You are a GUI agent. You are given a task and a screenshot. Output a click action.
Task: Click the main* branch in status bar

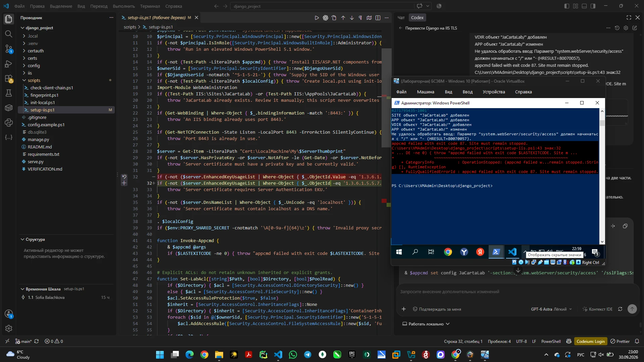tap(23, 341)
